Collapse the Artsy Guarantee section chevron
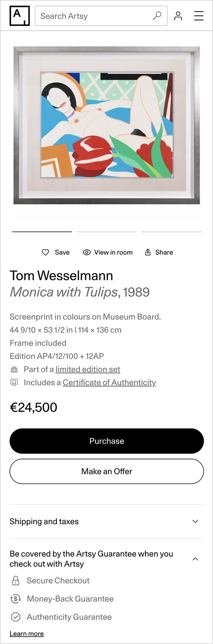This screenshot has height=644, width=213. click(x=195, y=559)
